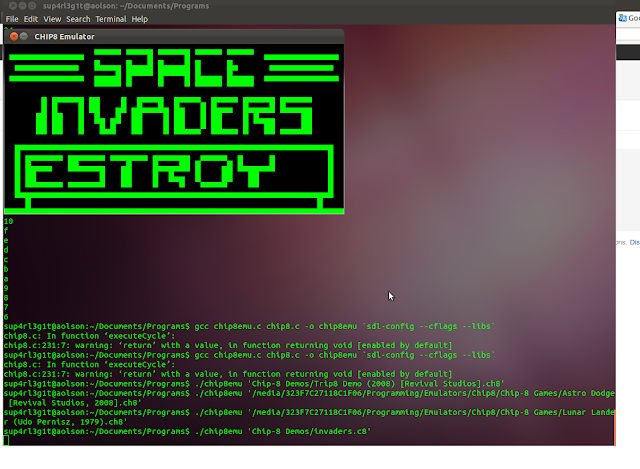
Task: Click the terminal output line '8'
Action: click(x=6, y=298)
